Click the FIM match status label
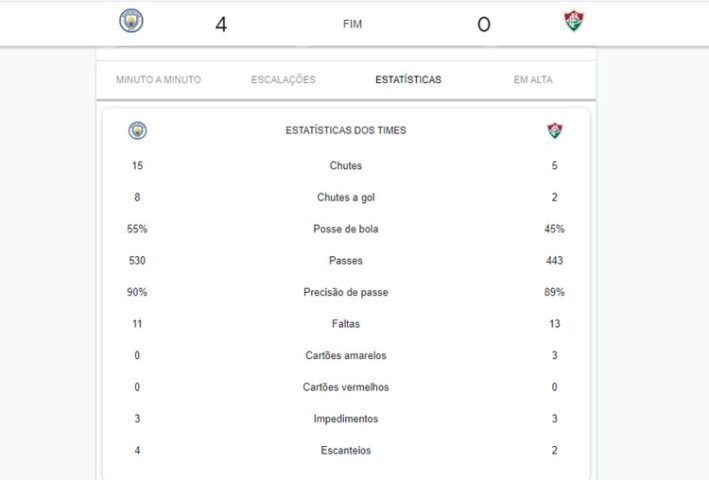709x480 pixels. coord(352,24)
